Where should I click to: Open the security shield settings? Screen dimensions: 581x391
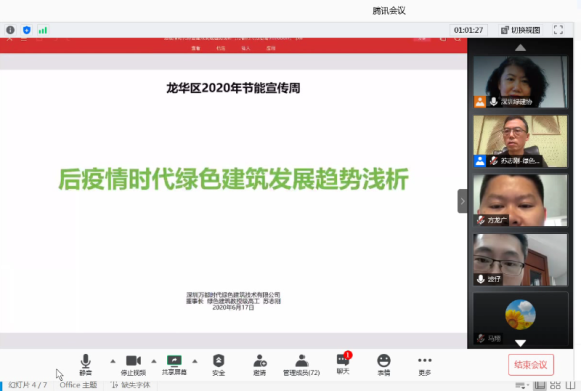(219, 365)
